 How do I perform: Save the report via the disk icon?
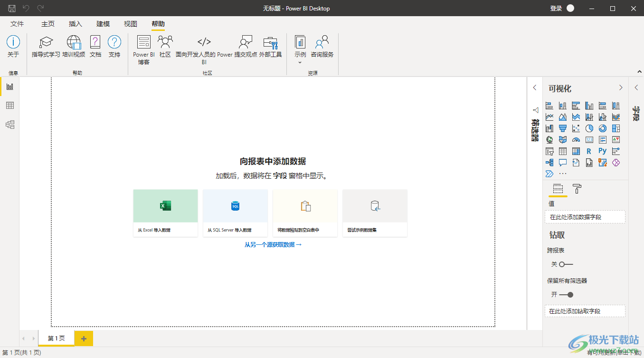click(12, 8)
